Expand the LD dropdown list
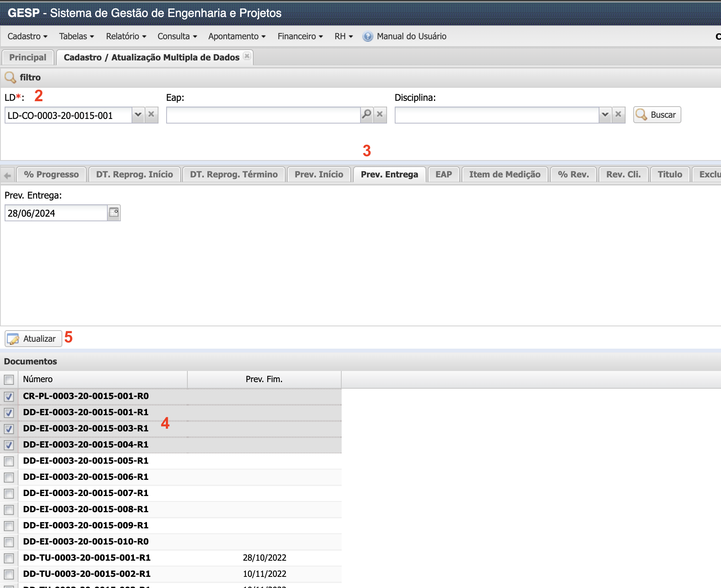Screen dimensions: 721x588 click(138, 115)
